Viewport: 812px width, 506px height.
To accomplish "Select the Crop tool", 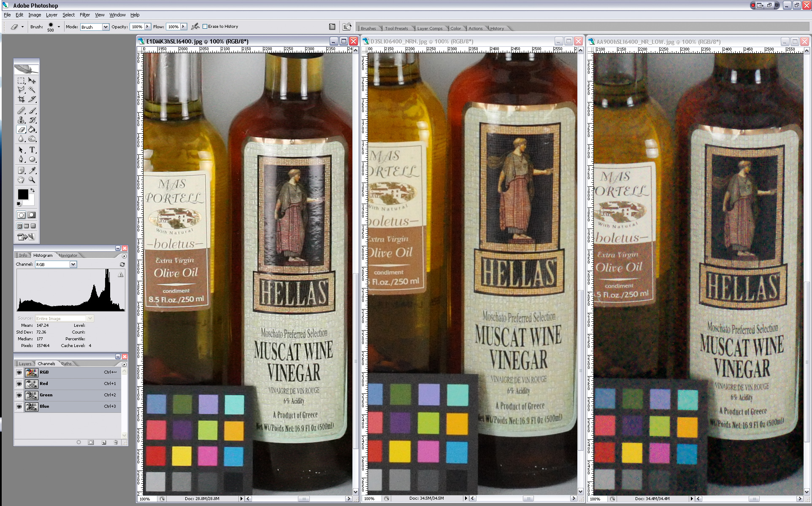I will click(x=21, y=99).
